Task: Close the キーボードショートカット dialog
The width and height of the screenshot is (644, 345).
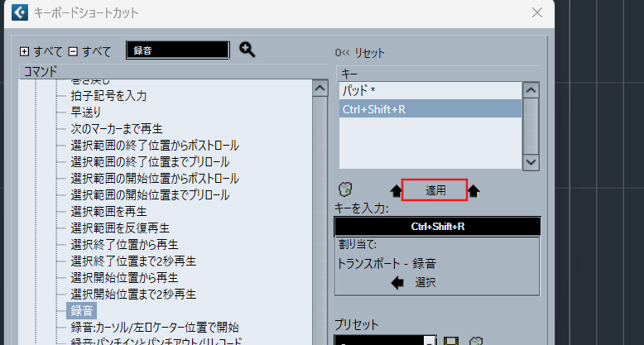Action: click(x=537, y=12)
